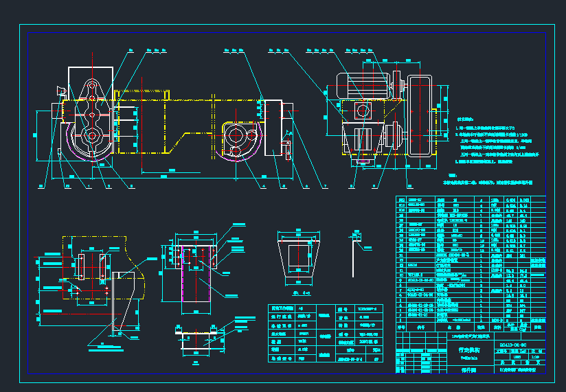Click part balloon number 1 below front view
566x392 pixels.
click(x=89, y=185)
